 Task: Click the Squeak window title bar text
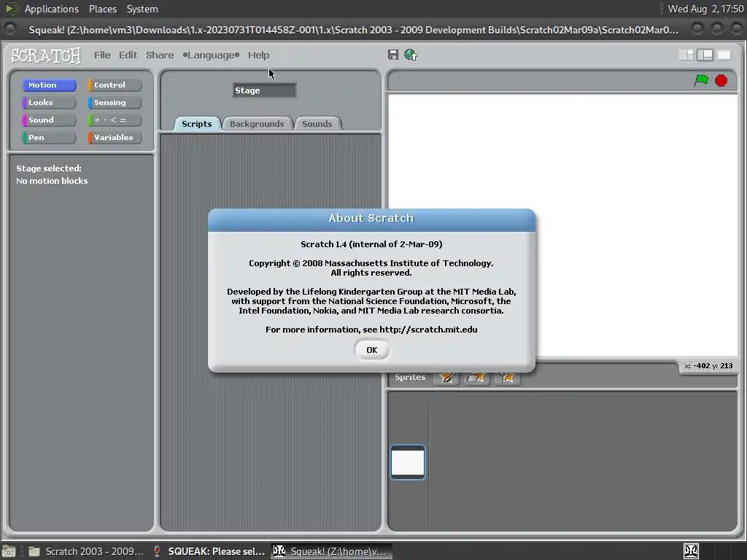(x=354, y=30)
